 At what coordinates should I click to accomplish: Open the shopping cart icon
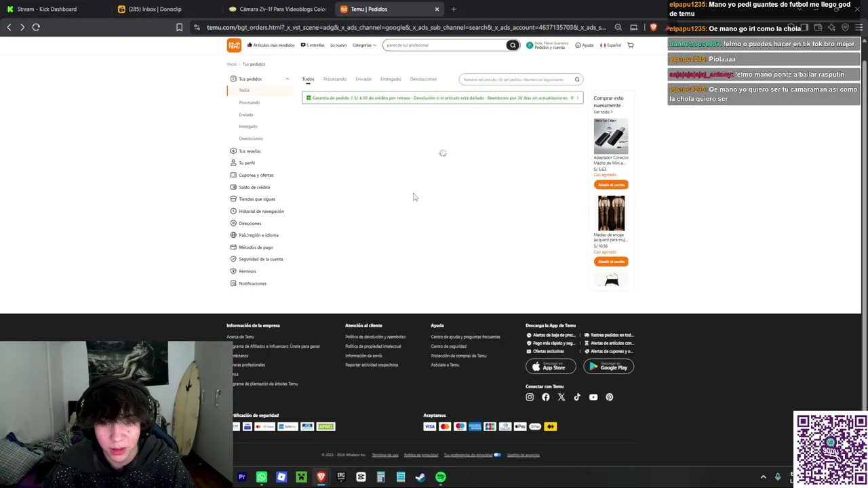[x=630, y=45]
